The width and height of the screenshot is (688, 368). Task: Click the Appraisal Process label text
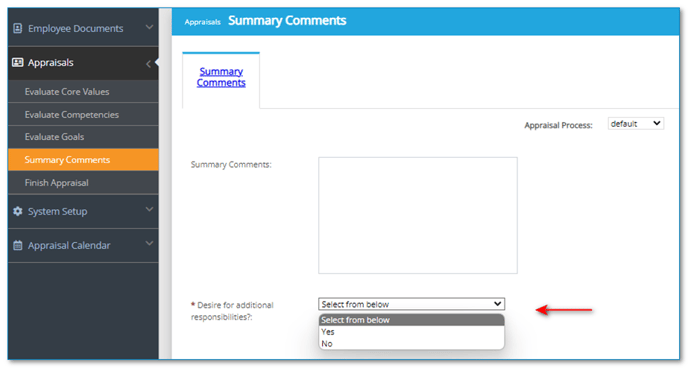click(558, 125)
